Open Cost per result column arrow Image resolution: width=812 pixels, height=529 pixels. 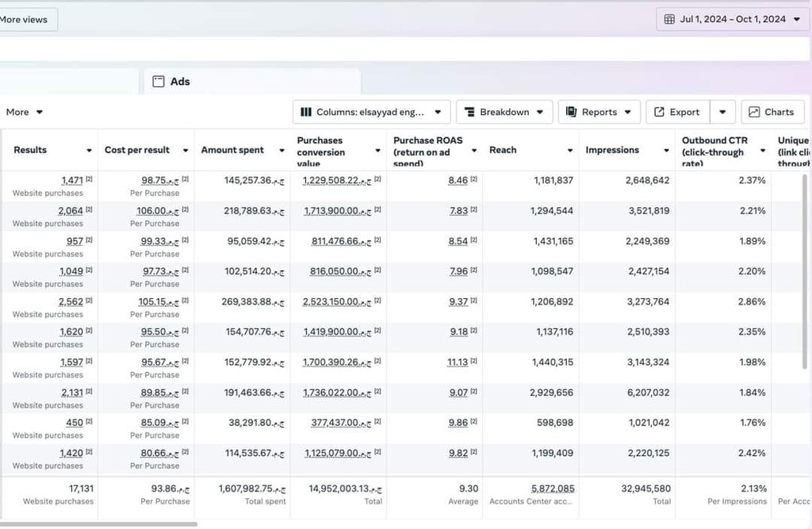(186, 151)
